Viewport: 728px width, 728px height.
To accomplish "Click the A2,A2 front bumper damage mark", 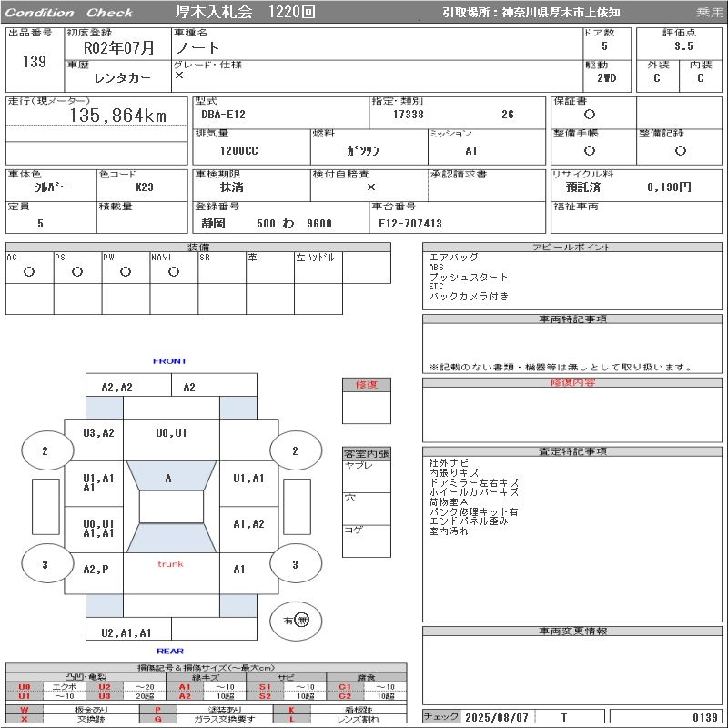I will click(x=117, y=388).
